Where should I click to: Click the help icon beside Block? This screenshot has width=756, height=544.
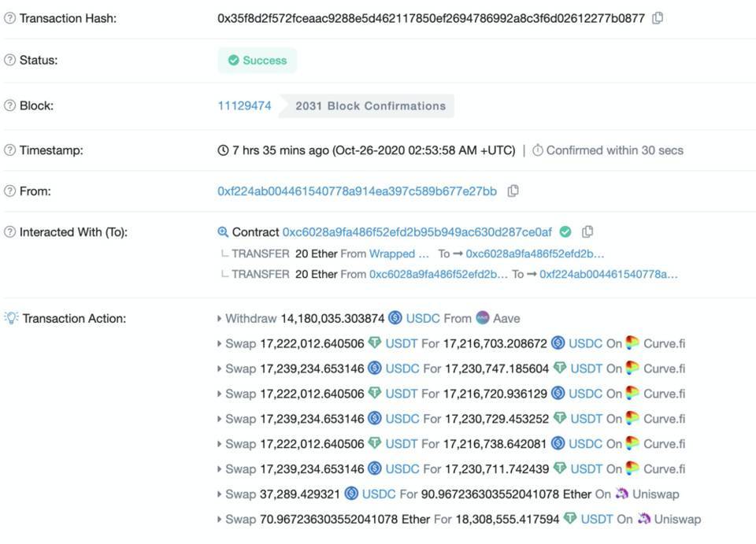click(x=9, y=105)
